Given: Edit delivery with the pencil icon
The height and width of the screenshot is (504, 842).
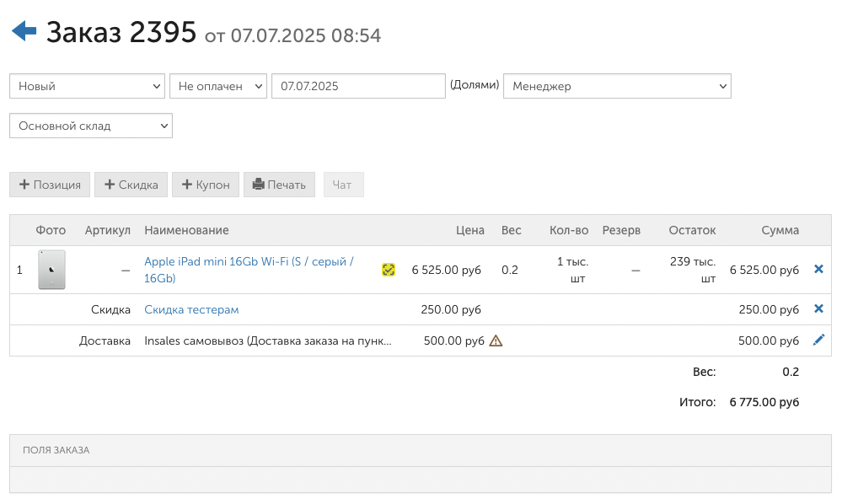Looking at the screenshot, I should pos(818,340).
